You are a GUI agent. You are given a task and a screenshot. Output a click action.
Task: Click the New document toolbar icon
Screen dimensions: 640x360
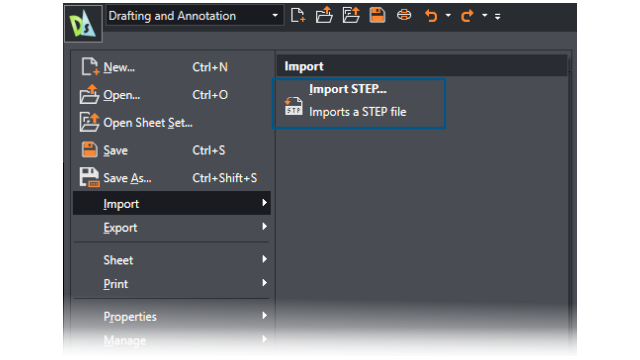coord(298,16)
